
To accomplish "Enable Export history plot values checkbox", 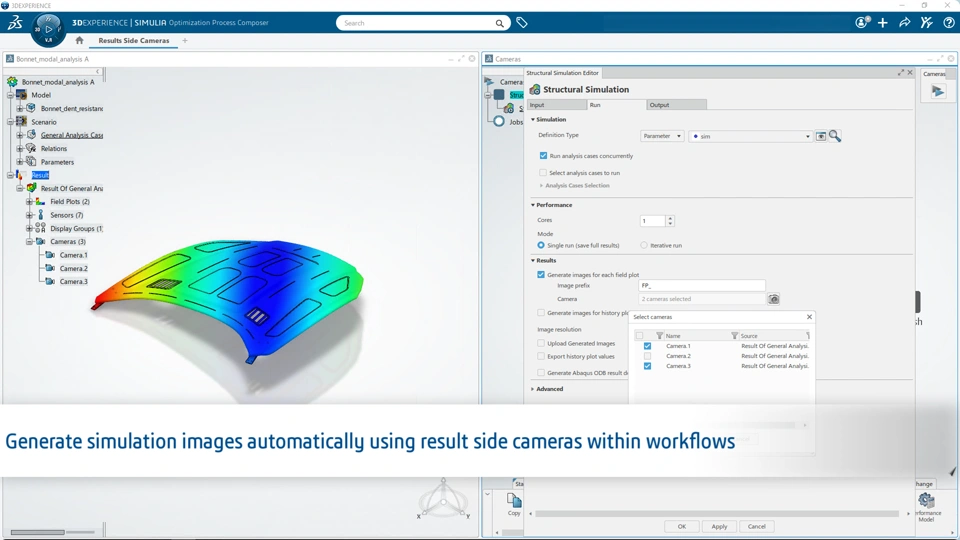I will (x=541, y=356).
